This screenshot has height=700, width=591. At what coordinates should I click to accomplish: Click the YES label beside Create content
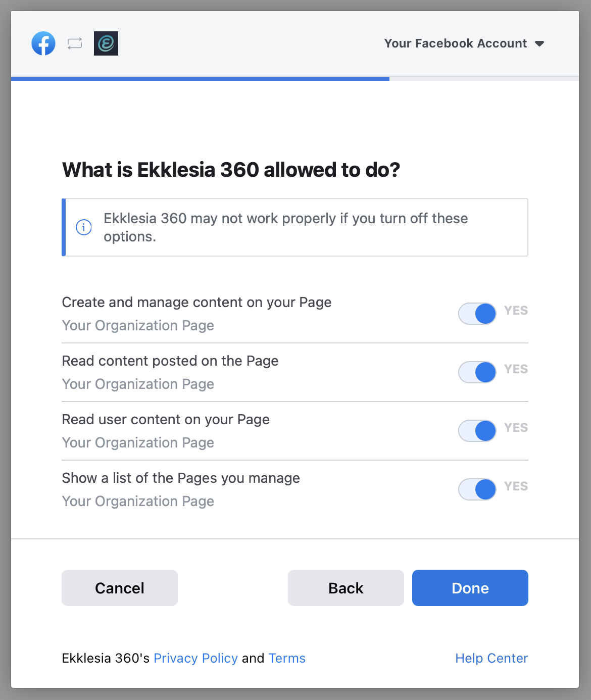pos(516,311)
